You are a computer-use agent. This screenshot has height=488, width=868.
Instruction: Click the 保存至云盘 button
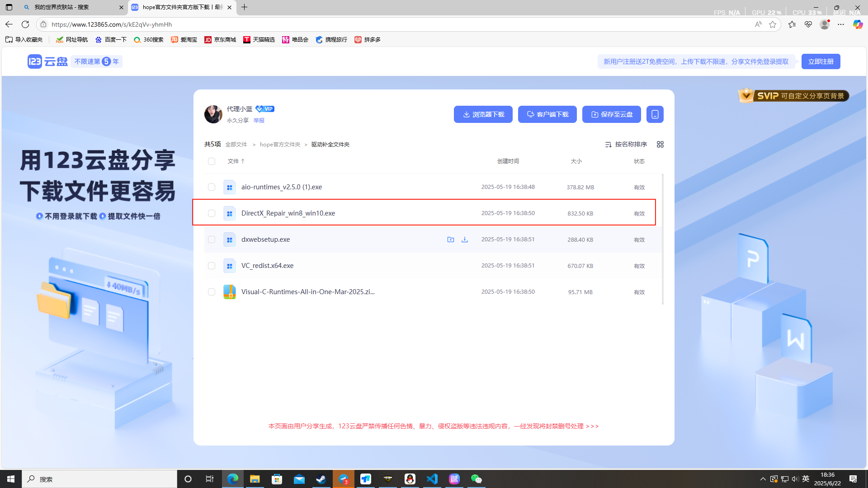point(612,114)
